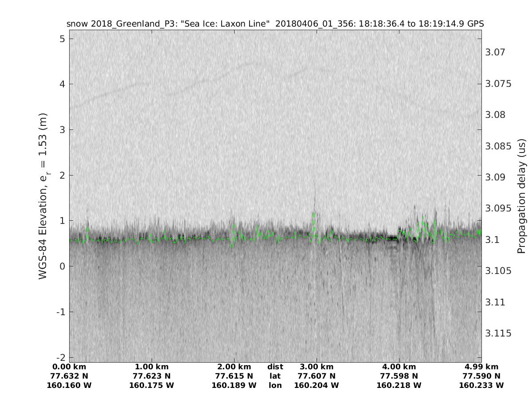The image size is (532, 399).
Task: Click the WGS-84 Elevation y-axis label
Action: (43, 196)
